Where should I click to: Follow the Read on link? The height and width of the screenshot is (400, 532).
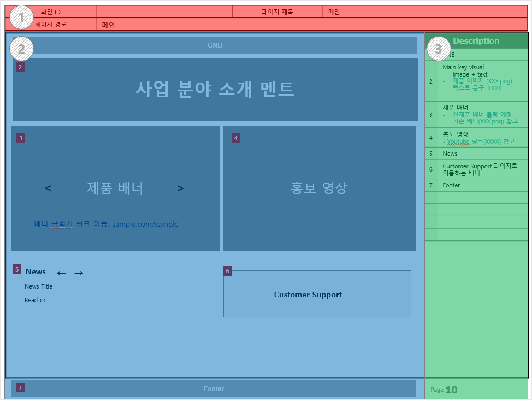click(x=36, y=300)
